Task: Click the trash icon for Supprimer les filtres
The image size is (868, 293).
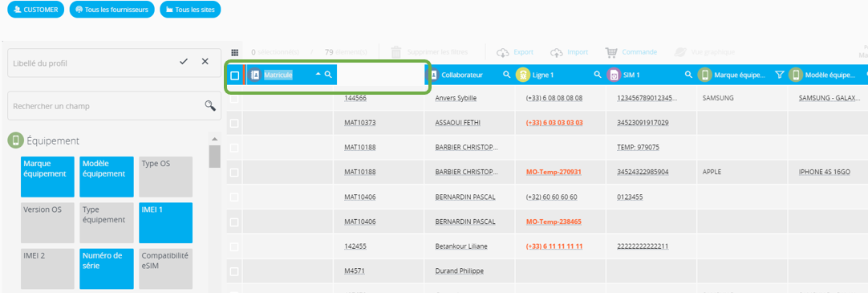Action: (395, 52)
